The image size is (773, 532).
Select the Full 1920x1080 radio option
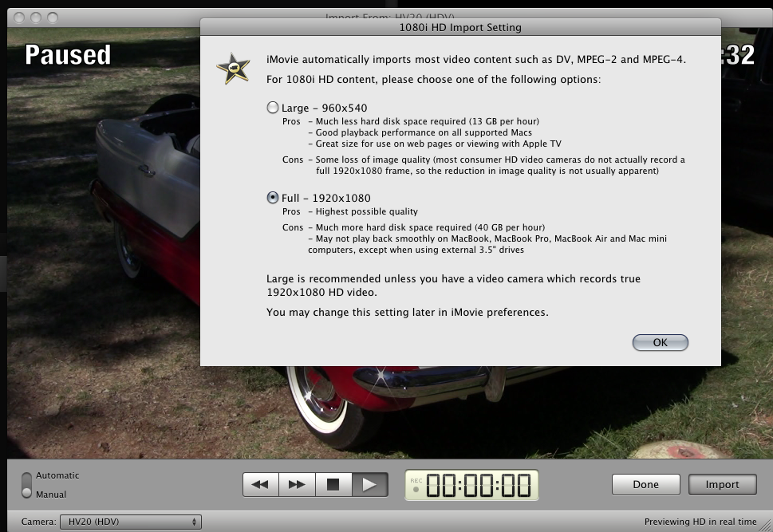273,198
